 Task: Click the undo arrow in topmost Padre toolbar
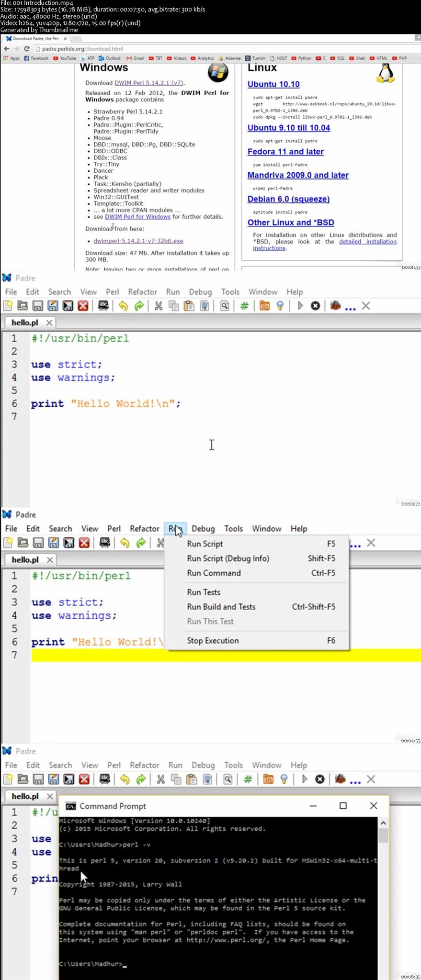pyautogui.click(x=123, y=306)
